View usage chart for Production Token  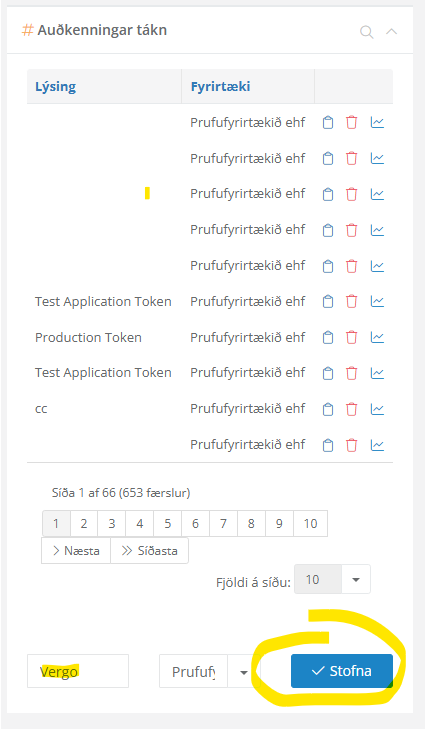point(377,337)
